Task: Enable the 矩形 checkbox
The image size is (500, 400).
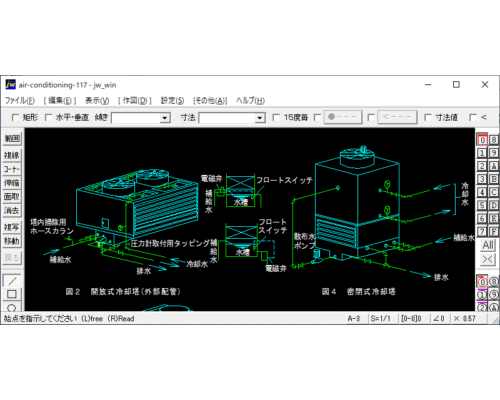Action: [x=15, y=118]
